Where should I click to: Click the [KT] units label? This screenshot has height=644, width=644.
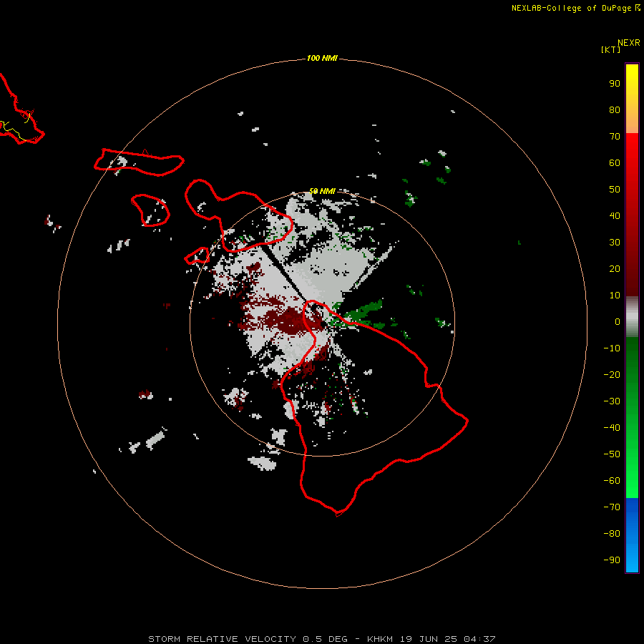click(x=611, y=49)
